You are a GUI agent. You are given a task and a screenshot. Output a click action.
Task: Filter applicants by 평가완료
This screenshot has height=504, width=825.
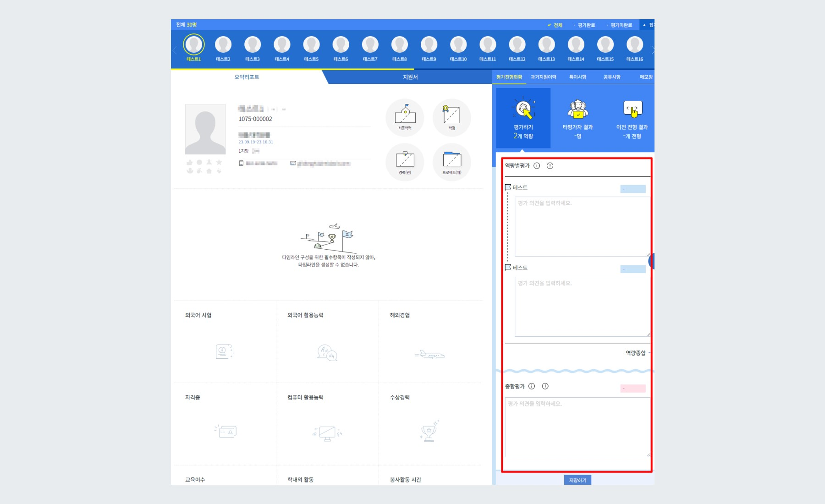(x=584, y=25)
